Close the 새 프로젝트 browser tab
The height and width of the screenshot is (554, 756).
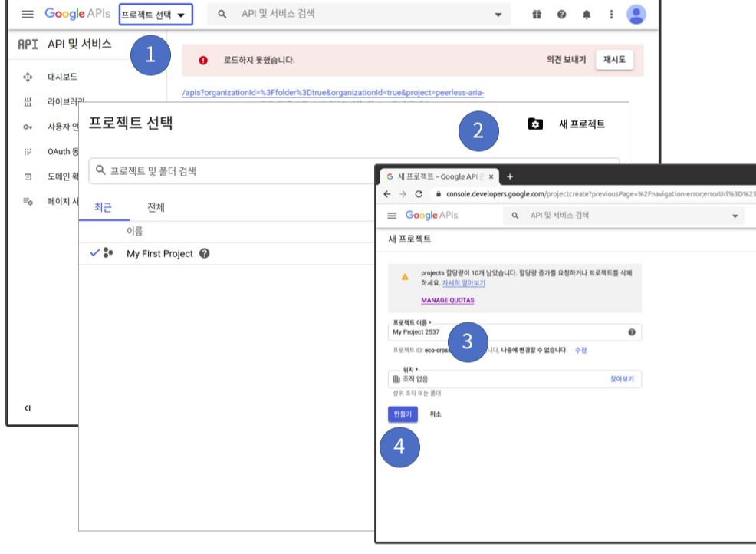pos(491,176)
